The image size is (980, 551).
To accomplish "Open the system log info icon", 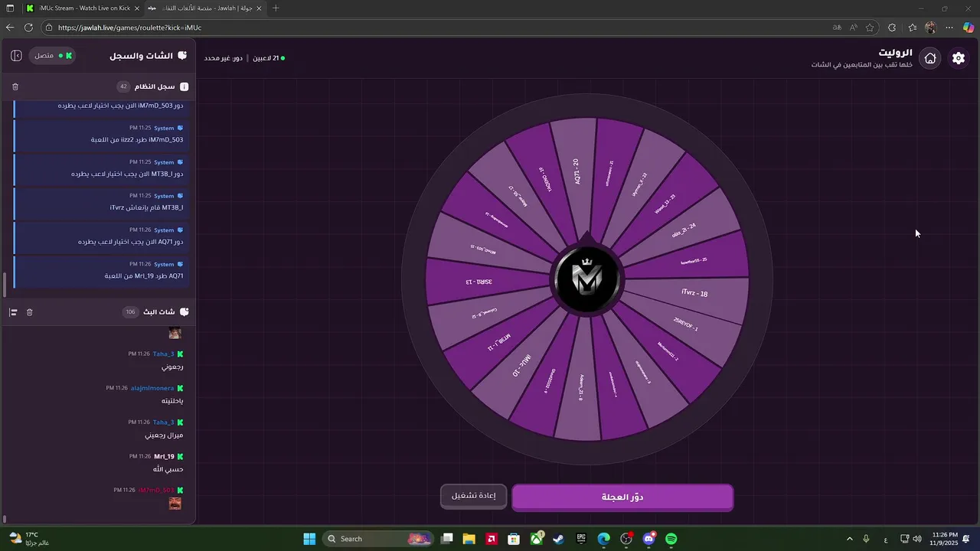I will coord(184,86).
